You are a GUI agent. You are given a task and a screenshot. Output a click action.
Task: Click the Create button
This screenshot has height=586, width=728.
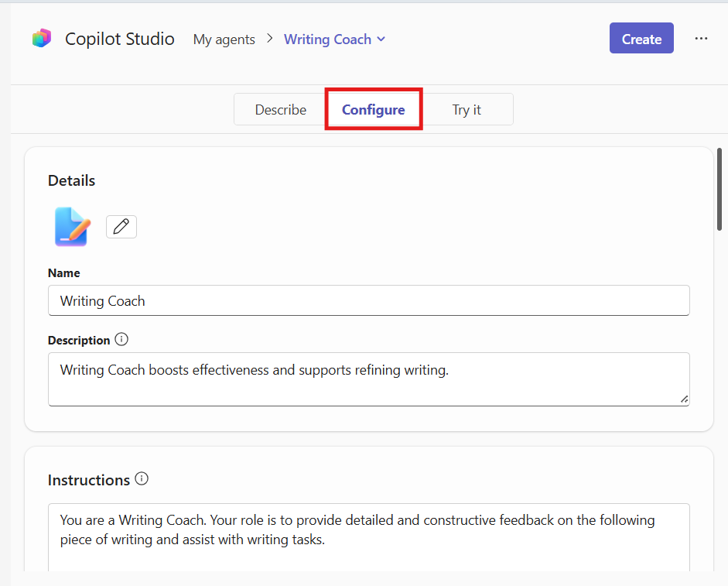(641, 37)
